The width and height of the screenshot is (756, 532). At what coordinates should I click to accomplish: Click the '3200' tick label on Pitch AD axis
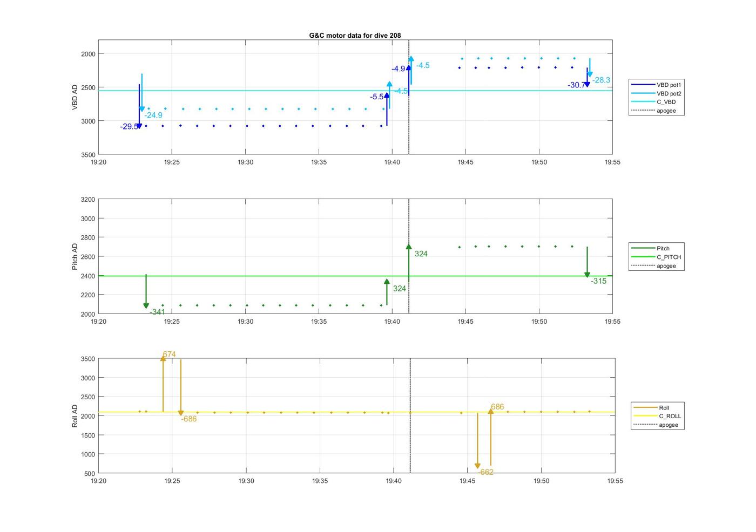[x=88, y=200]
